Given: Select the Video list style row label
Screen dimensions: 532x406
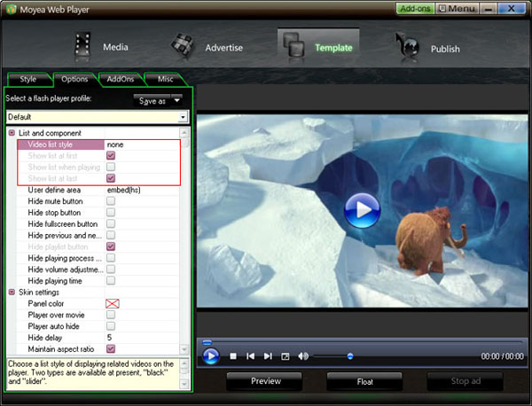Looking at the screenshot, I should click(51, 144).
